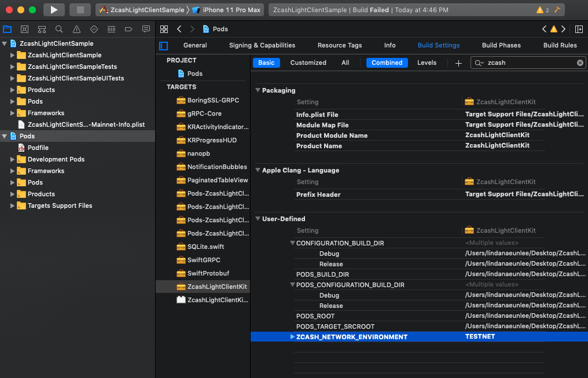Image resolution: width=588 pixels, height=378 pixels.
Task: Open the Find navigator magnifier icon
Action: [x=59, y=30]
